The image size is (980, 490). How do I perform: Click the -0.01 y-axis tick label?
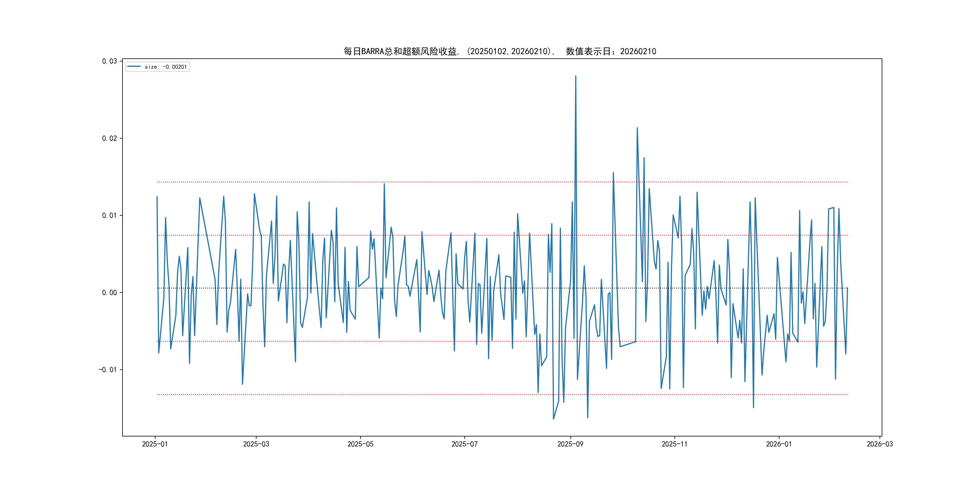click(108, 370)
